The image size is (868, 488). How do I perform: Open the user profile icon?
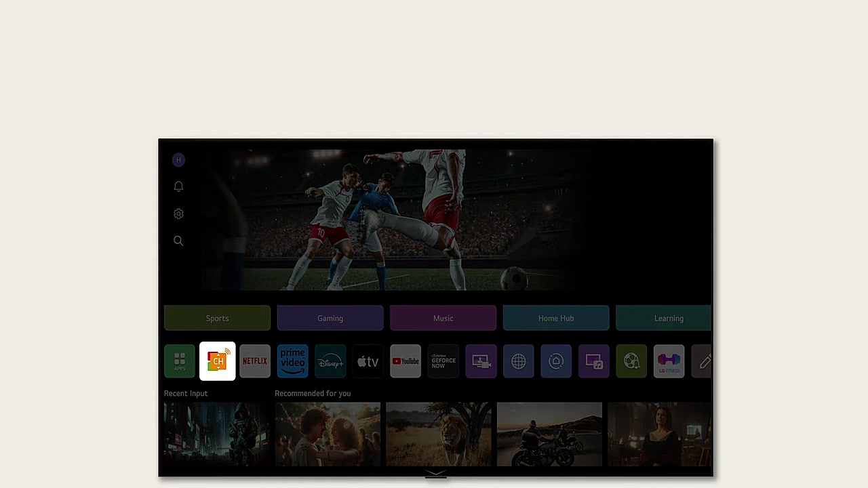pos(178,160)
